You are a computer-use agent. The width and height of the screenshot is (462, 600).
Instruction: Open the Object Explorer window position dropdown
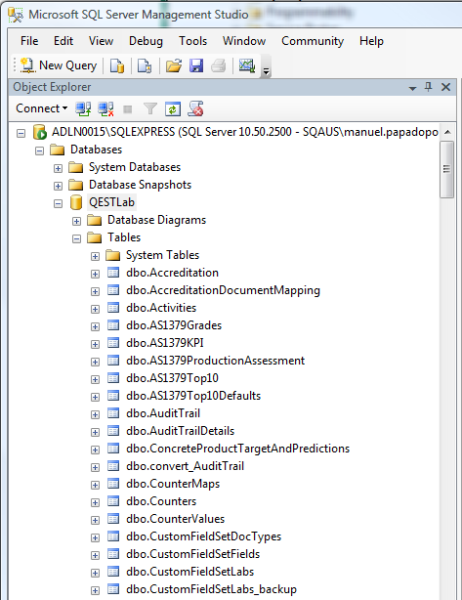pos(412,88)
